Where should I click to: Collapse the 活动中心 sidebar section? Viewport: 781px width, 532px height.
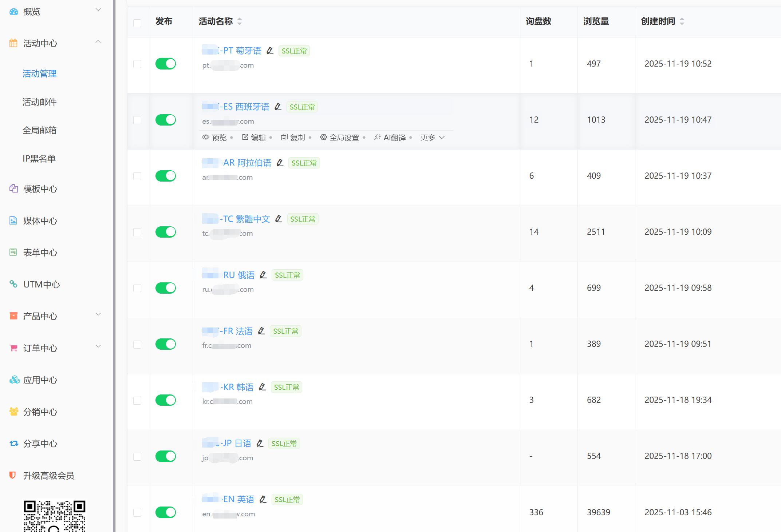click(98, 42)
